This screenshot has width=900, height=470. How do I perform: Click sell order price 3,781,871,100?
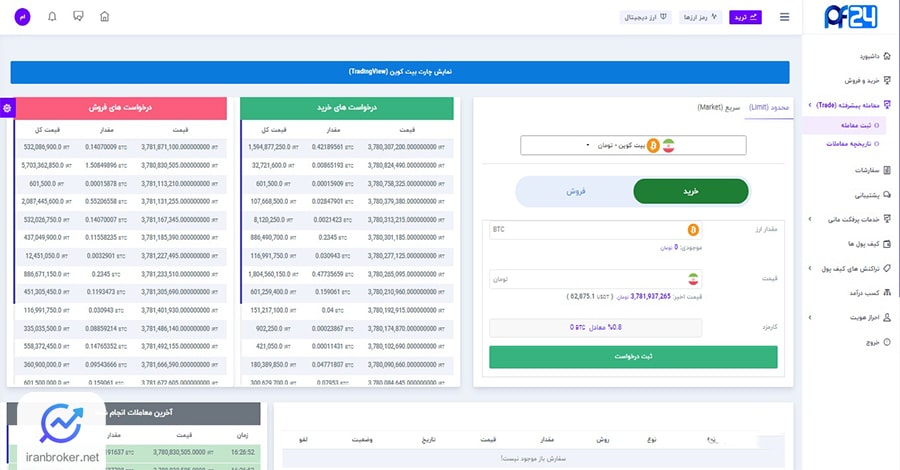point(180,147)
